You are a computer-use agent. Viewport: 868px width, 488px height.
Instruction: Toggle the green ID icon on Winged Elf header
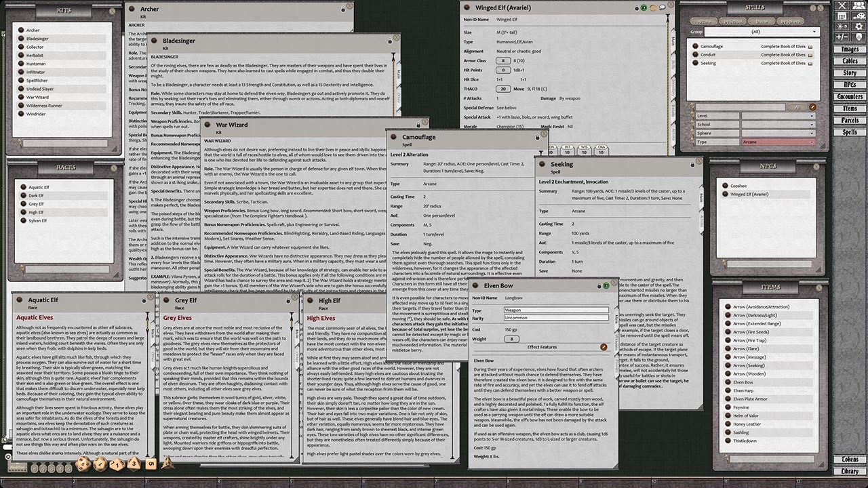pos(644,7)
